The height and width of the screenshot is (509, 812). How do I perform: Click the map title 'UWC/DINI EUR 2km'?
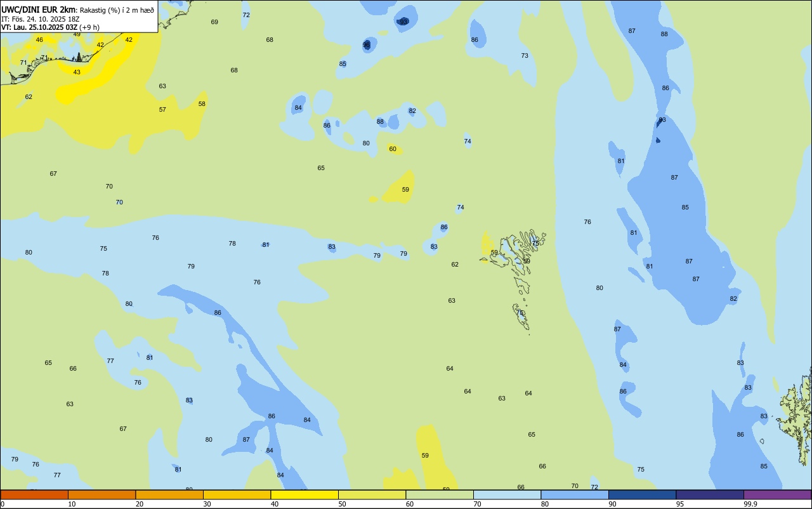pos(38,10)
